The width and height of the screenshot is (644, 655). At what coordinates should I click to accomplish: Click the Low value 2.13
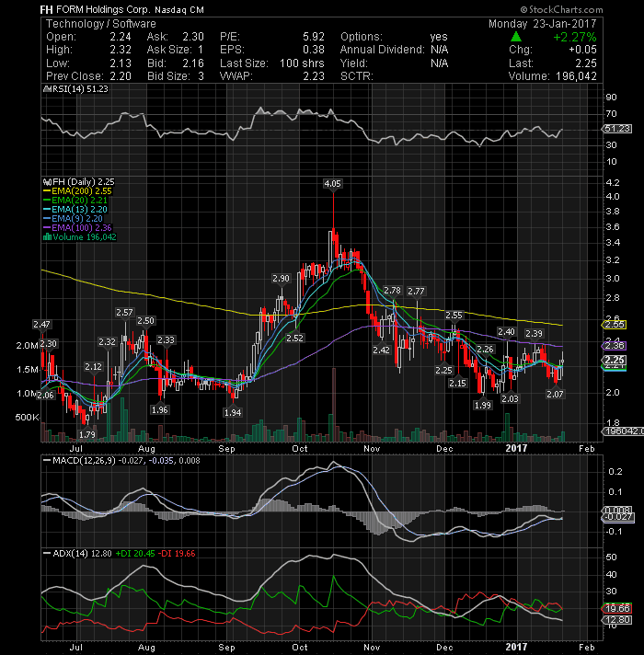point(121,63)
